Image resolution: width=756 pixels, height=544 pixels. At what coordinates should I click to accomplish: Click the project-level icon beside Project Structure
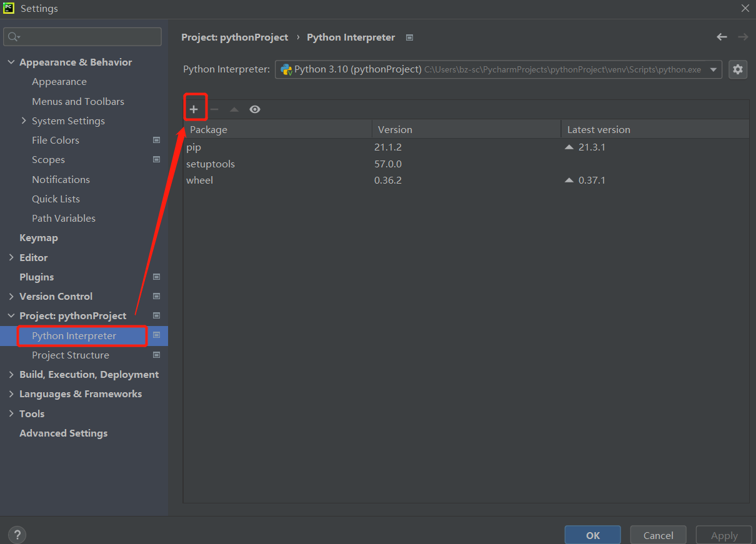click(x=157, y=355)
